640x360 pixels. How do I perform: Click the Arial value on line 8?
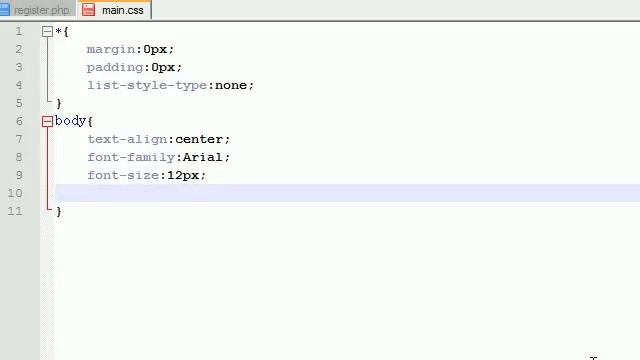(x=202, y=157)
